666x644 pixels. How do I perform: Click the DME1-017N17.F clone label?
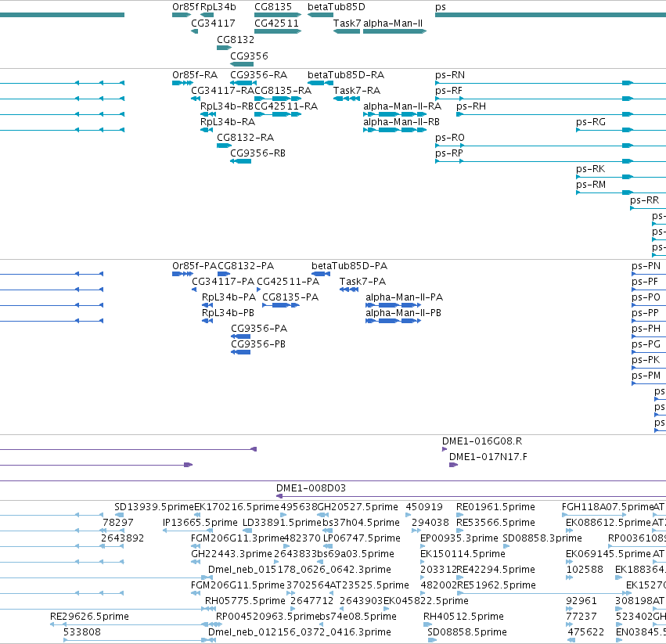(488, 457)
